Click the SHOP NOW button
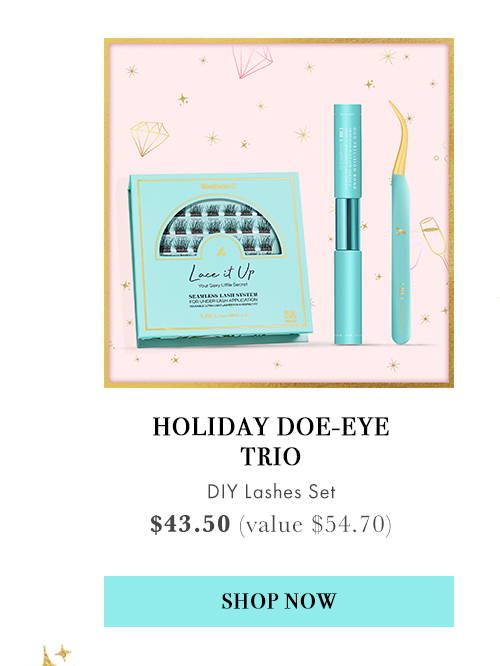 pos(279,601)
